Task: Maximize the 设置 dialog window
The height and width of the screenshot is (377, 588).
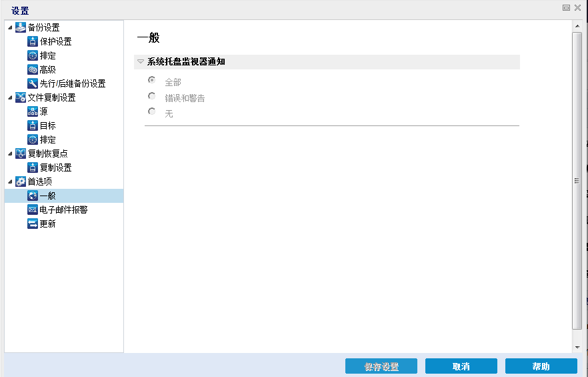Action: (x=566, y=7)
